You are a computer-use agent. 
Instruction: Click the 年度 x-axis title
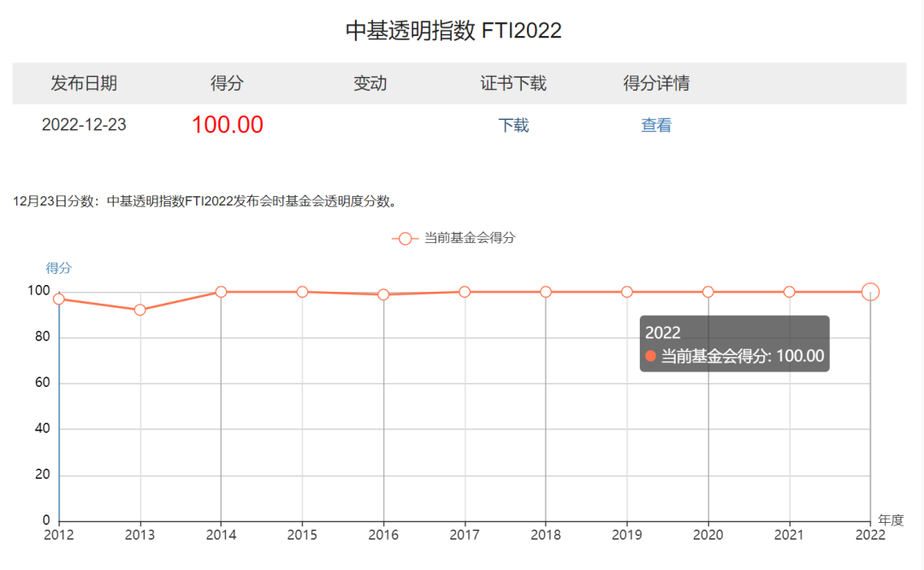891,520
